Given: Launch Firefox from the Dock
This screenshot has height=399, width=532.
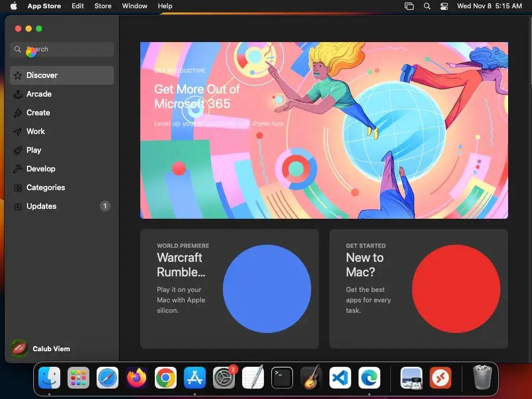Looking at the screenshot, I should tap(137, 378).
